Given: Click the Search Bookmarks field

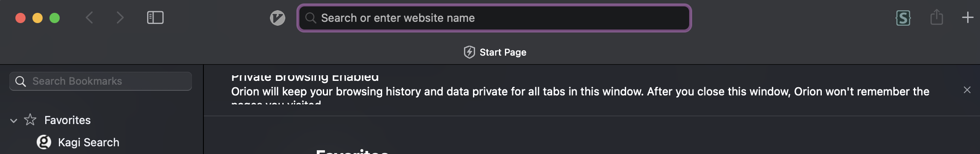Looking at the screenshot, I should click(x=101, y=81).
